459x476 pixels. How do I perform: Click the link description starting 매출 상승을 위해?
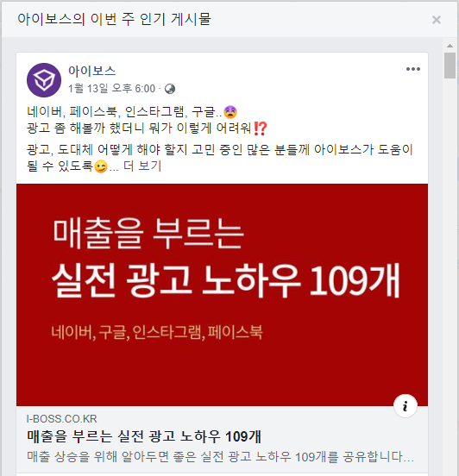point(221,456)
